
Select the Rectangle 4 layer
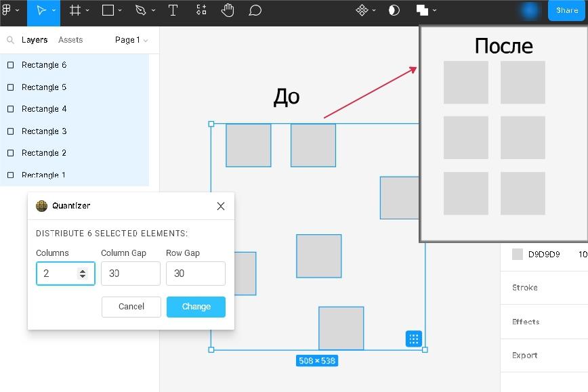click(x=44, y=109)
